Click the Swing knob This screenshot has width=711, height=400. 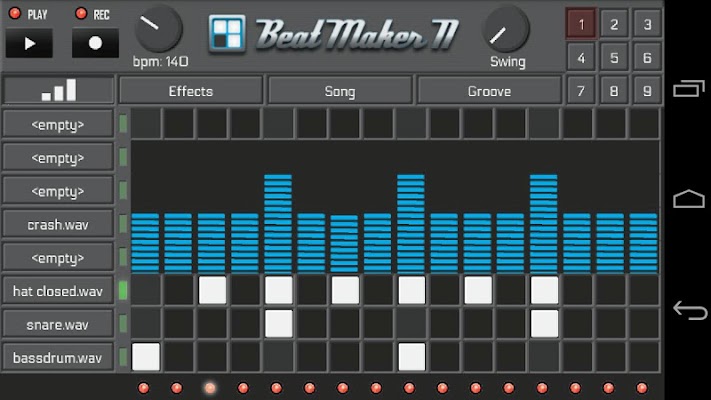(x=505, y=29)
